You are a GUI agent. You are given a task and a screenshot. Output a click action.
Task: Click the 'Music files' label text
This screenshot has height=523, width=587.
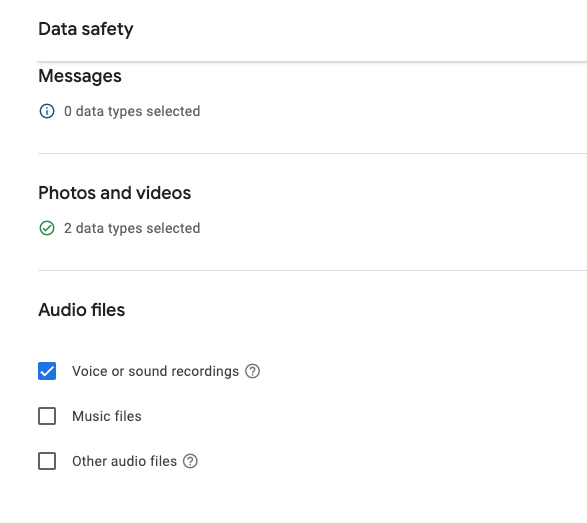(x=107, y=416)
